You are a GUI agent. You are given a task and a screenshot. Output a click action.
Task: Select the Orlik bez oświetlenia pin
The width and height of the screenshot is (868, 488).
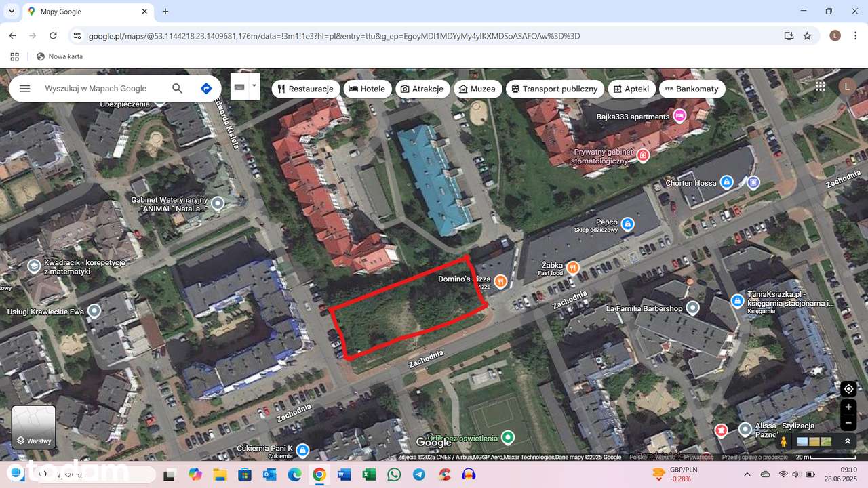point(507,437)
